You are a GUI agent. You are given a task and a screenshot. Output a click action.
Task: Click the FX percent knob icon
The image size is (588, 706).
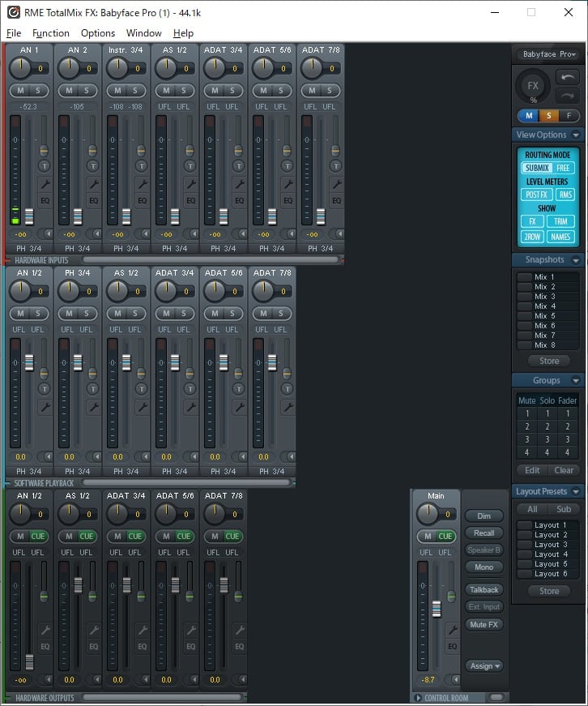[x=533, y=87]
